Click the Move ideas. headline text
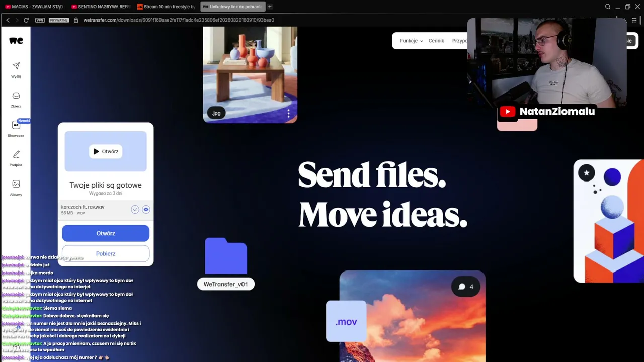This screenshot has width=644, height=362. pos(383,215)
